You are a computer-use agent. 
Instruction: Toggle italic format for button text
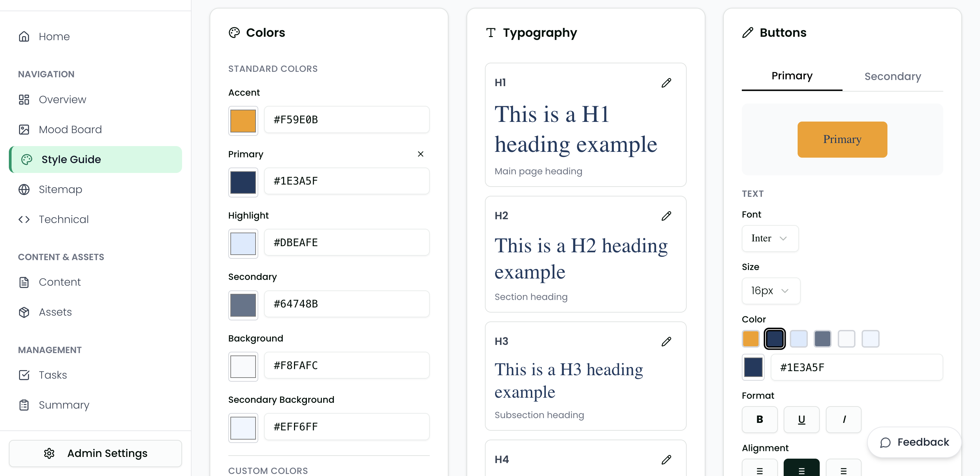click(x=844, y=419)
